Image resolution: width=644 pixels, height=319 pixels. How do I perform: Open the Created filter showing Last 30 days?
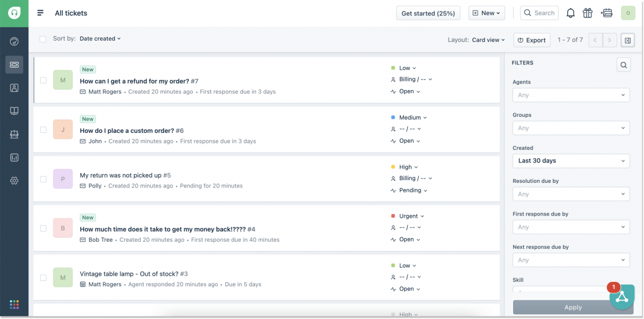570,160
